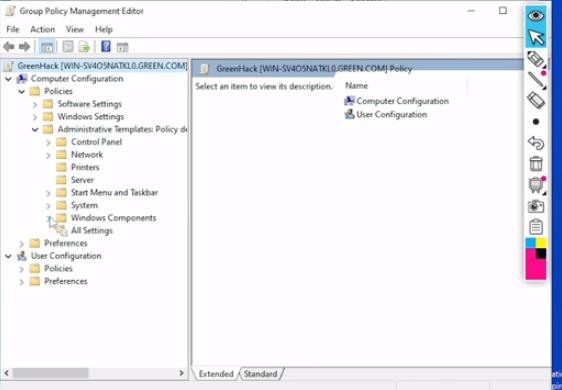Open the Help menu

point(104,29)
